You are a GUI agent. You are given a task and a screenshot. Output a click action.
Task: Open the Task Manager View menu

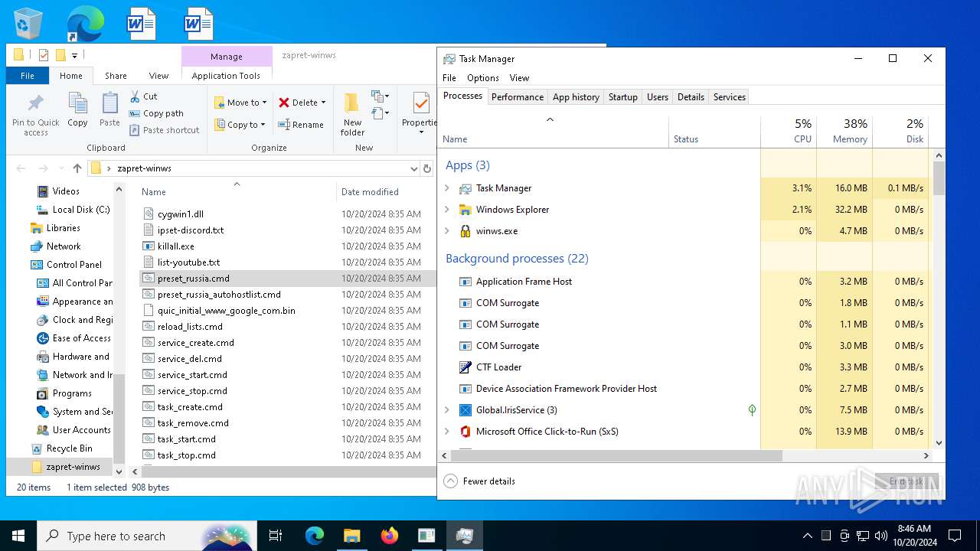(x=519, y=78)
